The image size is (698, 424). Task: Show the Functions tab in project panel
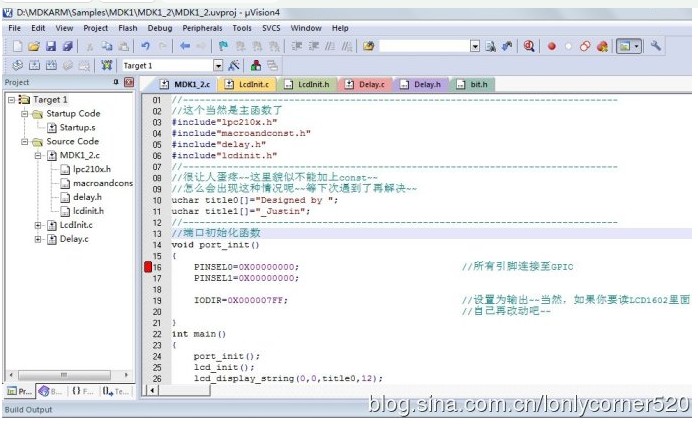[83, 391]
